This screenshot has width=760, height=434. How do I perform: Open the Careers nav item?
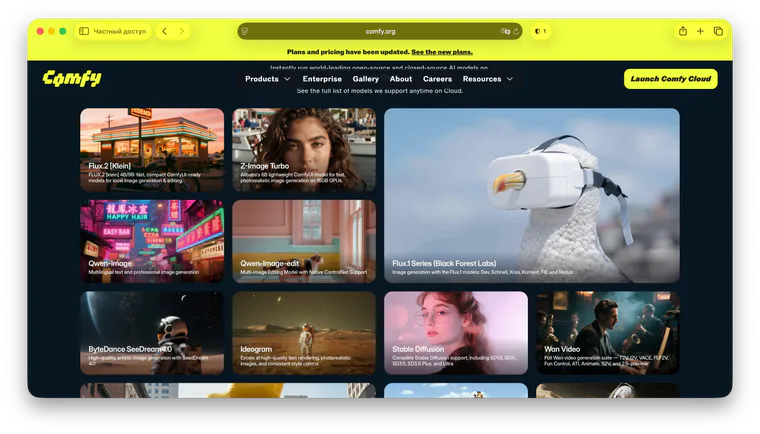click(437, 79)
